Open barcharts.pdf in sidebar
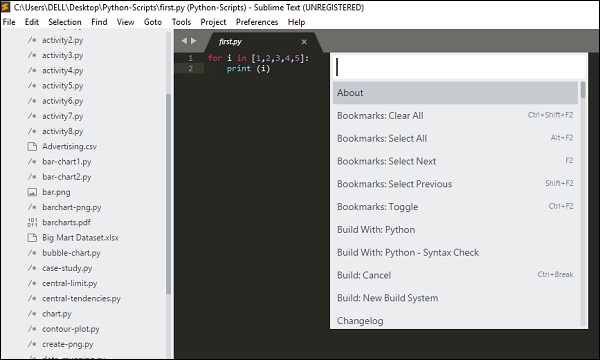 tap(67, 222)
